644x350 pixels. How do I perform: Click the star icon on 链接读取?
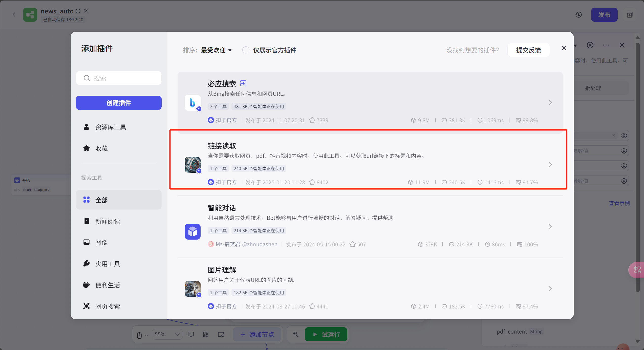(x=312, y=182)
